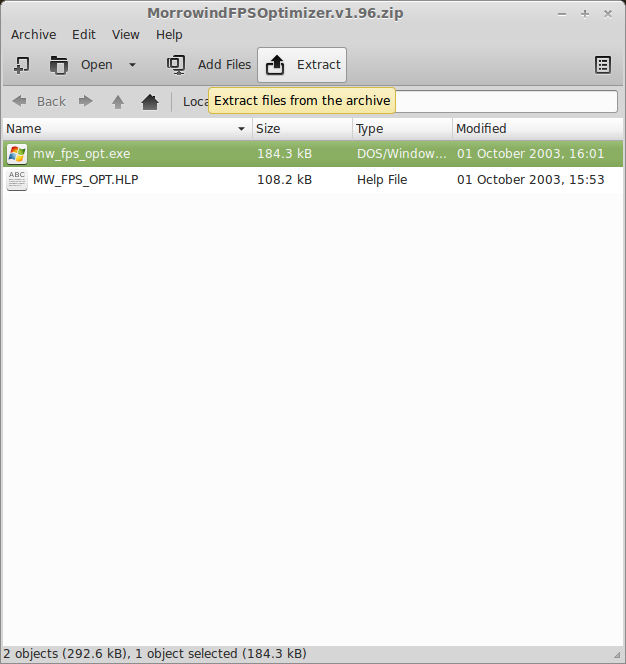The width and height of the screenshot is (626, 664).
Task: Click the Add Files toolbar icon
Action: click(176, 65)
